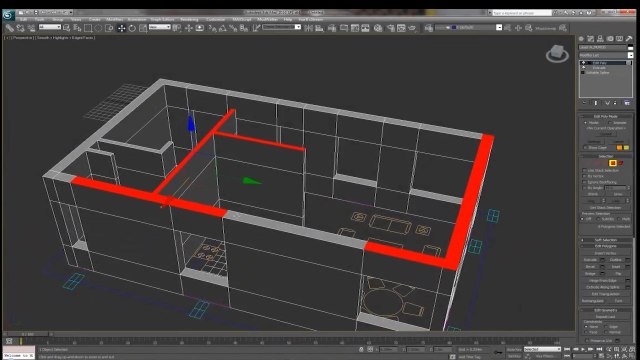
Task: Toggle the 3D Snaps icon
Action: (212, 28)
